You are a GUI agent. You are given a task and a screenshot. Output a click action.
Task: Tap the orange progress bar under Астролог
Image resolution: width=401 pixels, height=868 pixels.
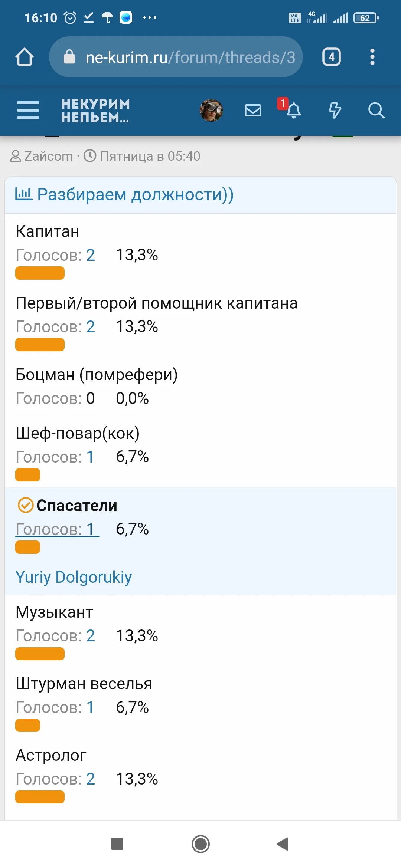[40, 798]
